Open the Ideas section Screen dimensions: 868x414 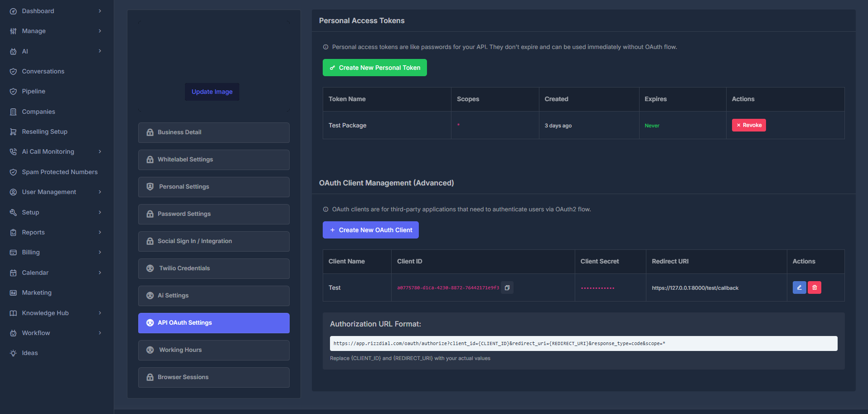(29, 353)
